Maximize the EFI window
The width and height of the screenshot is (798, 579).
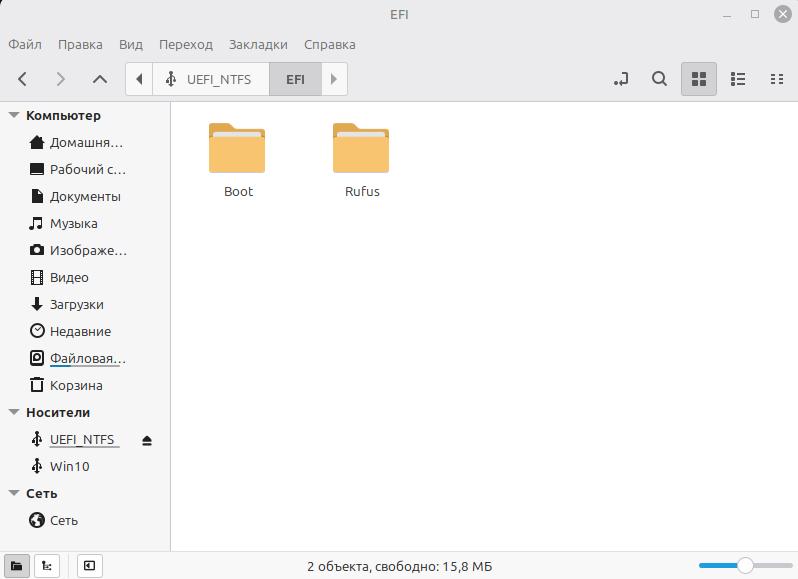[755, 14]
